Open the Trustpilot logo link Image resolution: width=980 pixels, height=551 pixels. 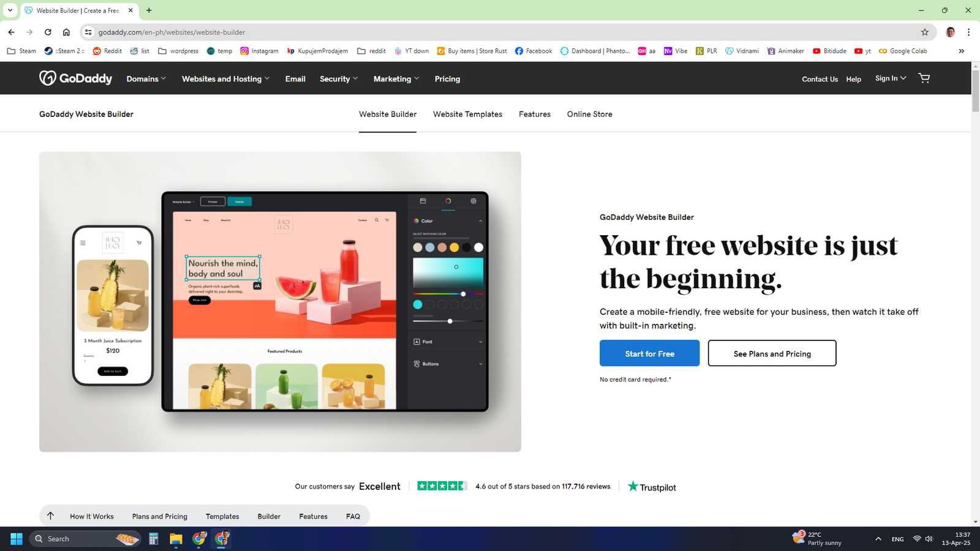pyautogui.click(x=652, y=487)
